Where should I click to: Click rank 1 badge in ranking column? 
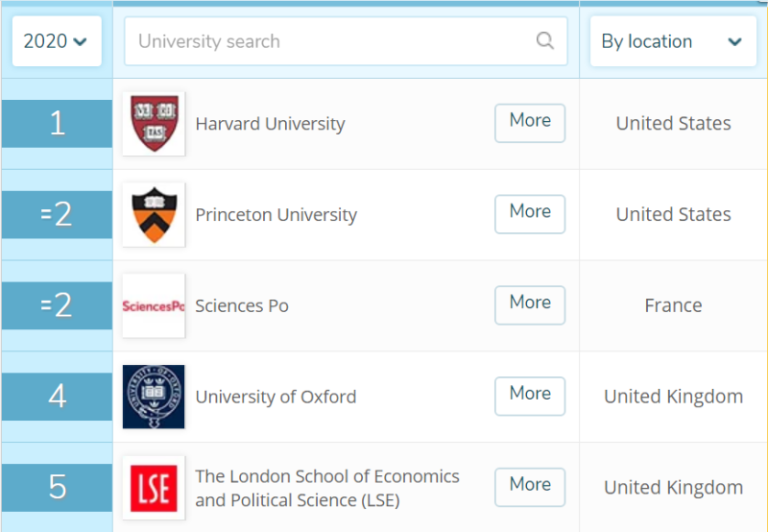57,124
